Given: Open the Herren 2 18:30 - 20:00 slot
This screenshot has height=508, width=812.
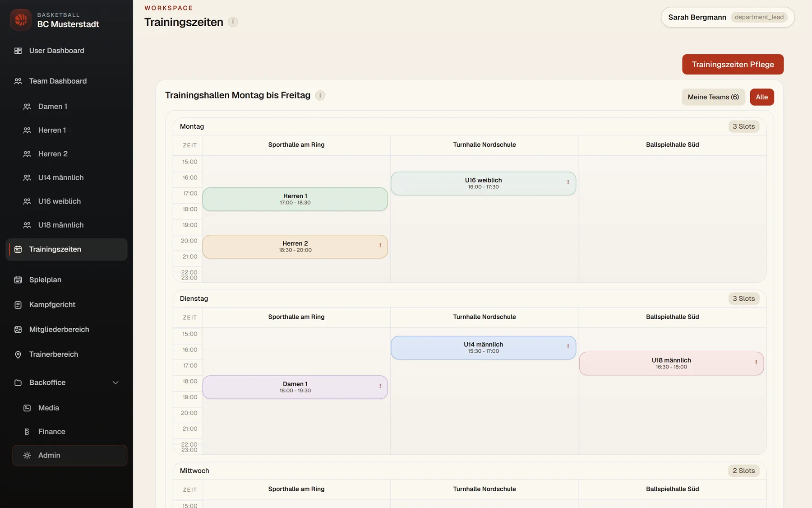Looking at the screenshot, I should tap(295, 247).
